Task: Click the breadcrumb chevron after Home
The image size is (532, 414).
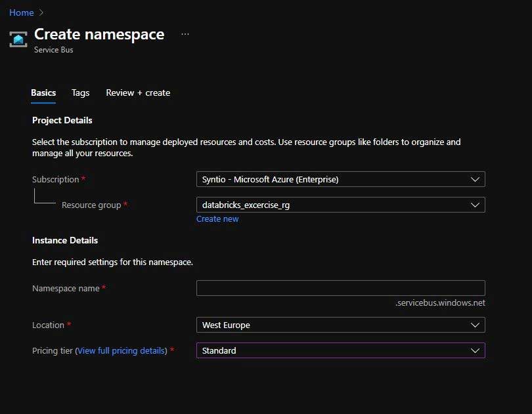Action: 41,12
